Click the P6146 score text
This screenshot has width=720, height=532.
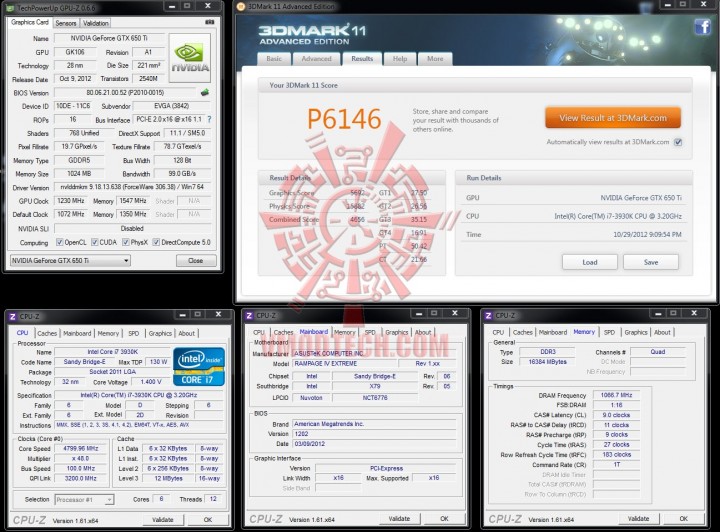(x=344, y=119)
